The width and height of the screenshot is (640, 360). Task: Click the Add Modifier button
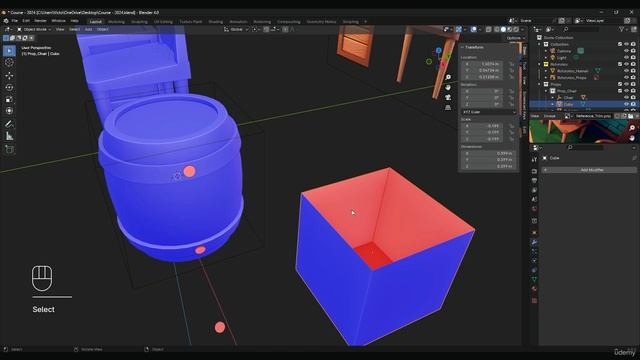tap(589, 170)
